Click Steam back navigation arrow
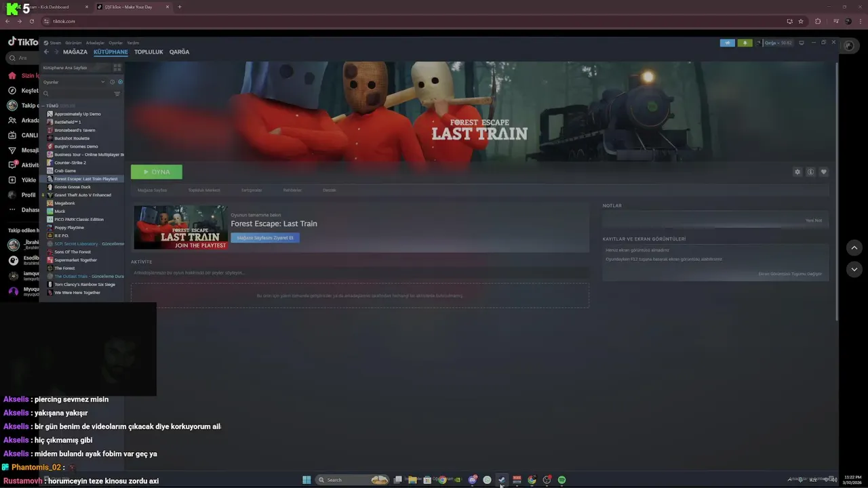868x488 pixels. [x=46, y=52]
